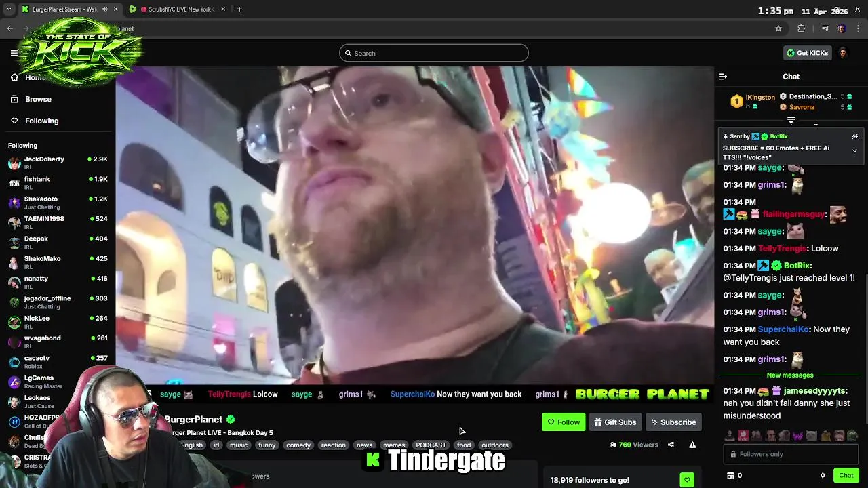Screen dimensions: 868x488
Task: Click the Browse sidebar icon
Action: [x=14, y=99]
